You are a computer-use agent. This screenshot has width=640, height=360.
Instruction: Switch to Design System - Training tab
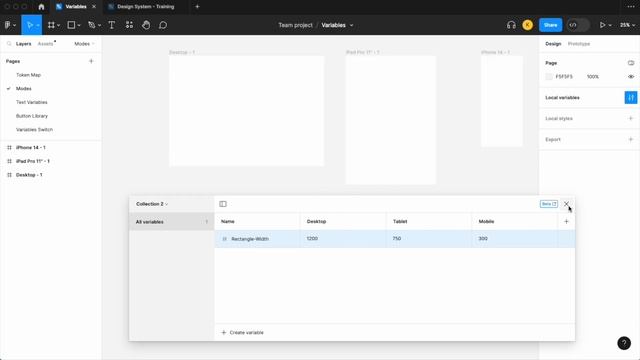coord(145,7)
